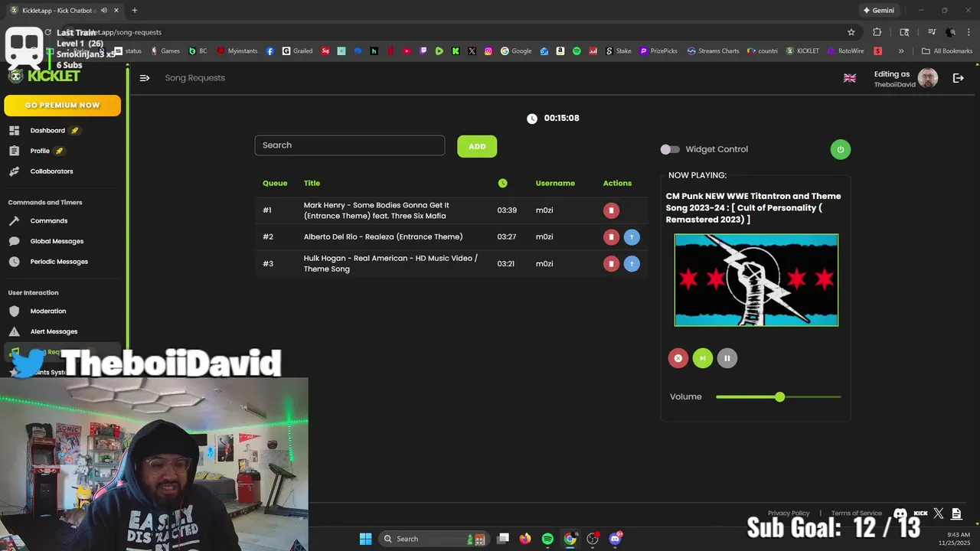Viewport: 980px width, 551px height.
Task: Bookmark this page with the star icon
Action: [851, 32]
